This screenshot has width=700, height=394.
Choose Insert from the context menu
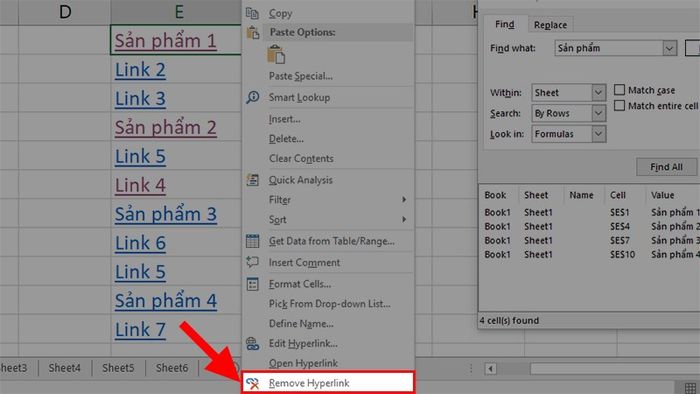click(328, 119)
